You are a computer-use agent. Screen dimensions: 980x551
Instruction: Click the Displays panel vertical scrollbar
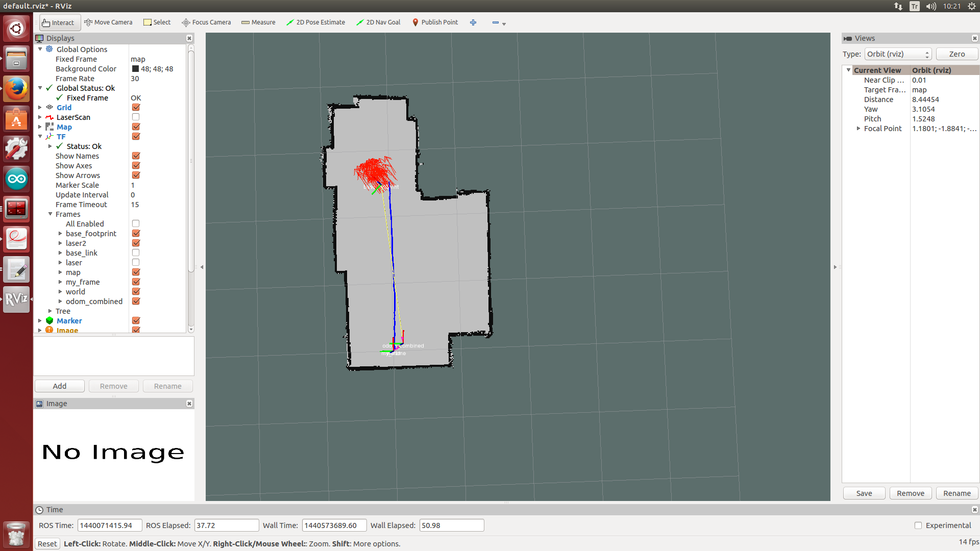191,161
